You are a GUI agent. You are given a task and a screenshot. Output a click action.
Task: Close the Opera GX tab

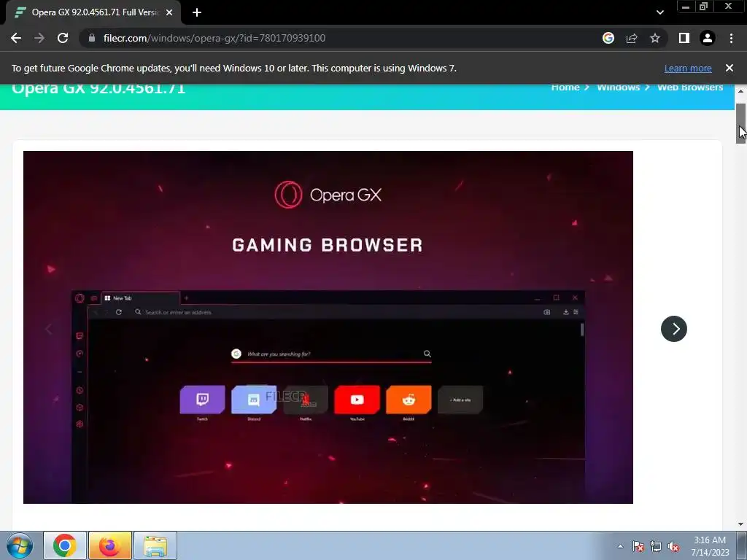(169, 12)
